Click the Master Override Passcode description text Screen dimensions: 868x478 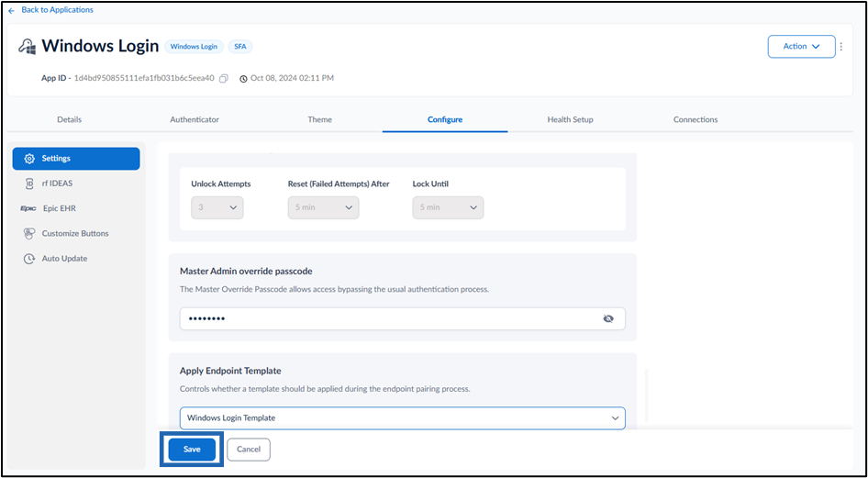(x=334, y=289)
